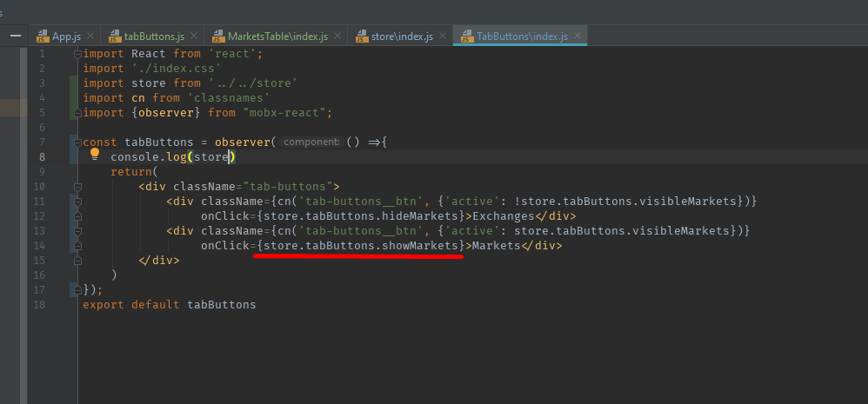Screen dimensions: 868x404
Task: Click the 'return(' keyword on line 9
Action: [135, 172]
